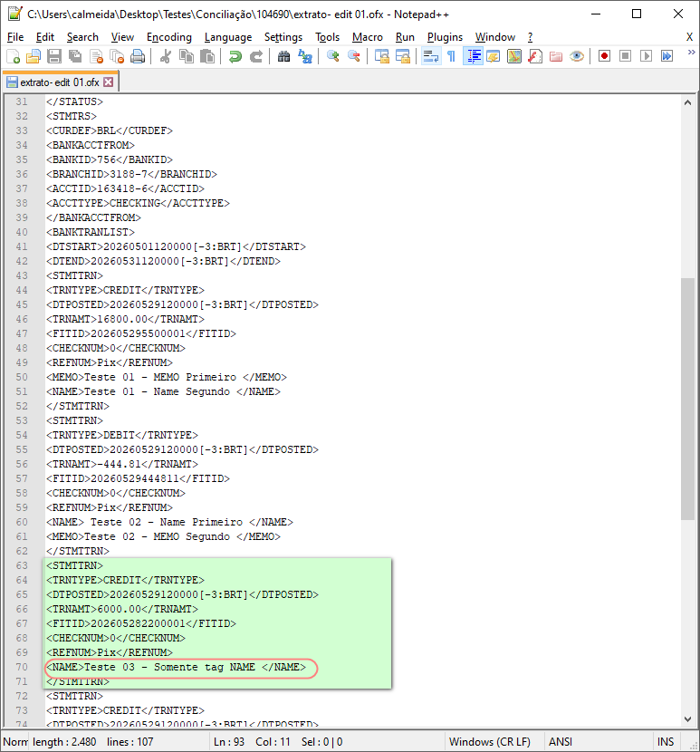The image size is (700, 752).
Task: Open the Edit menu
Action: tap(45, 37)
